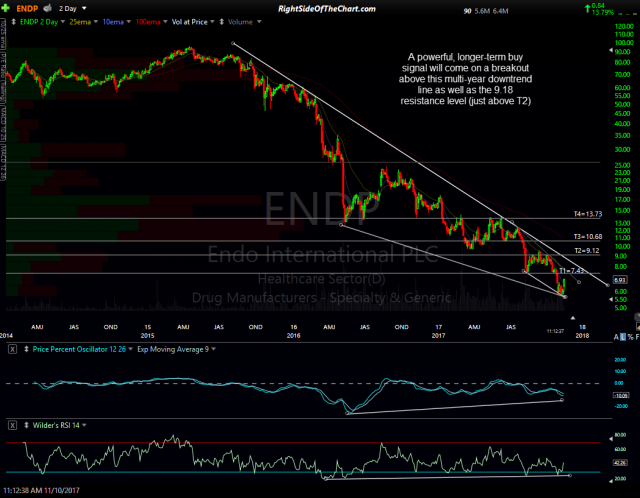The image size is (640, 498).
Task: Toggle arithmetic scale 'A' button
Action: pyautogui.click(x=616, y=337)
